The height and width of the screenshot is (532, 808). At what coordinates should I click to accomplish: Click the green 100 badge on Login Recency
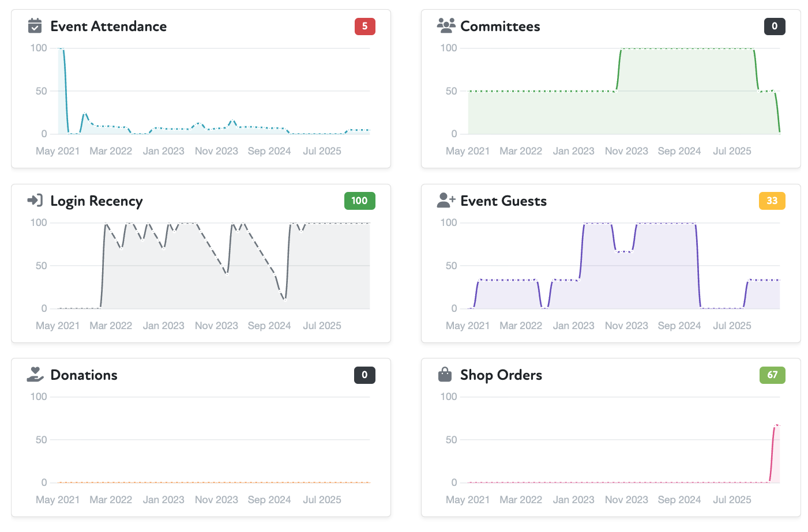pyautogui.click(x=359, y=201)
